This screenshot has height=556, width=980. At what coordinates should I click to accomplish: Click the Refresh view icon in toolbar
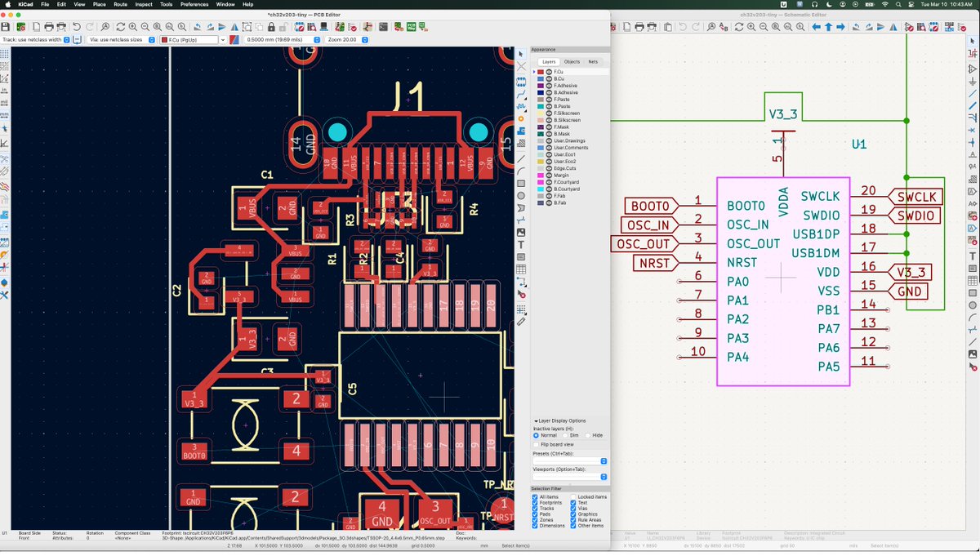120,27
